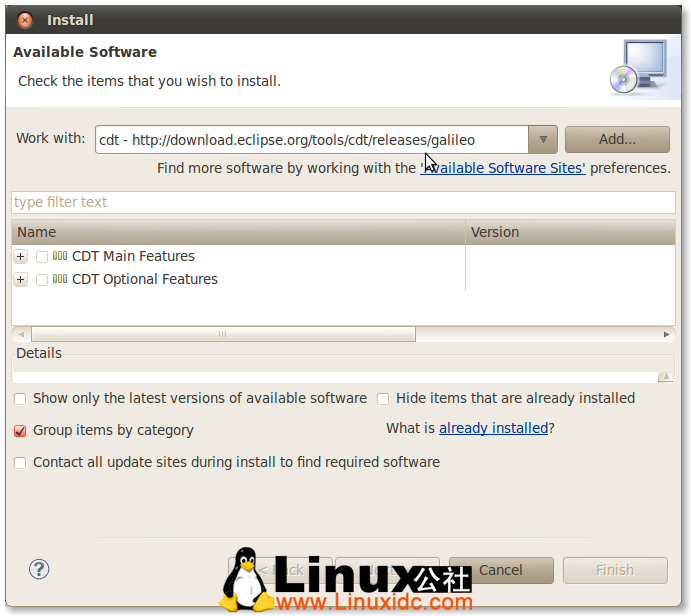Enable Hide items that are already installed

(x=383, y=399)
